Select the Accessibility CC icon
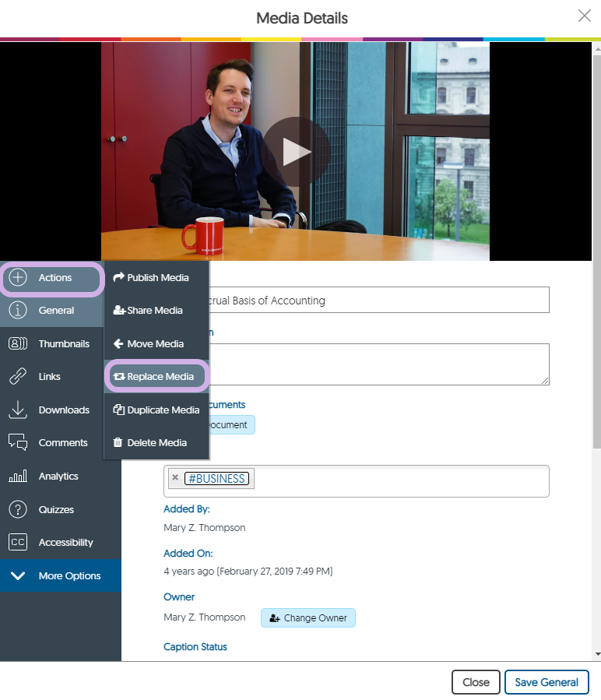 18,543
